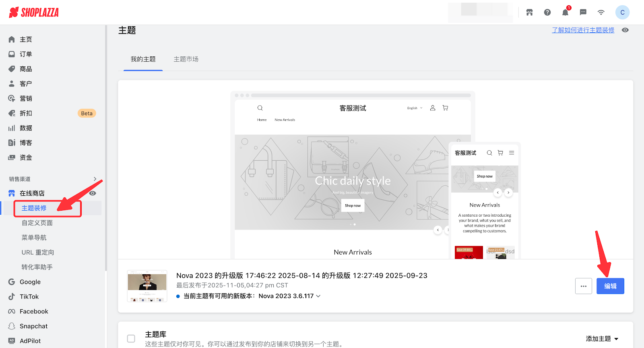Click the Wi-Fi status icon

601,12
